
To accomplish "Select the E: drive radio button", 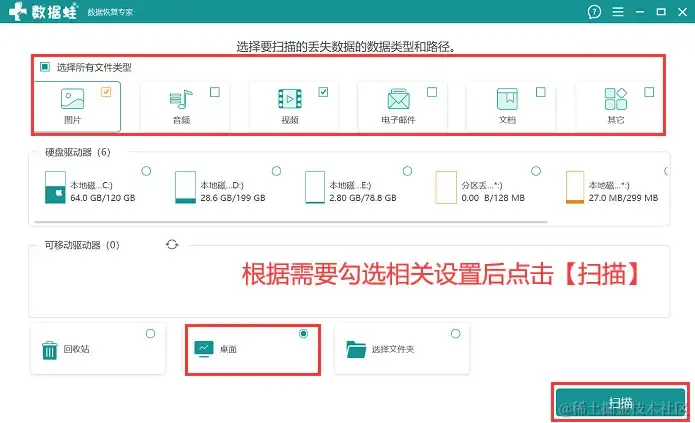I will (407, 171).
